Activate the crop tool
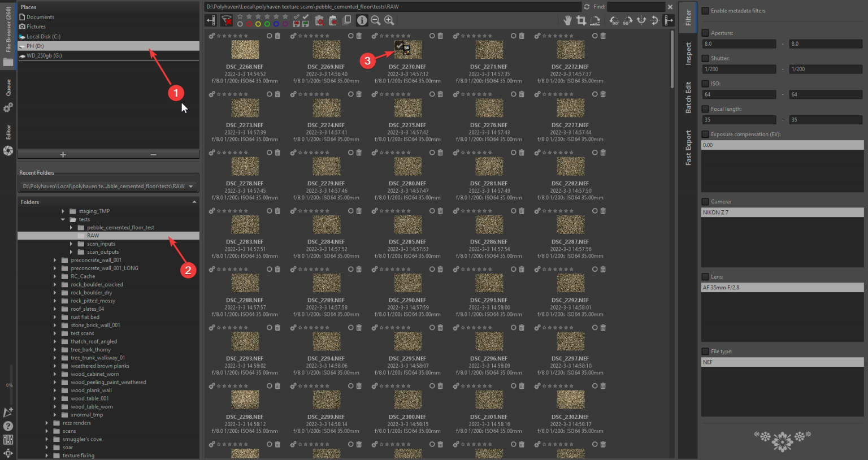 (582, 20)
